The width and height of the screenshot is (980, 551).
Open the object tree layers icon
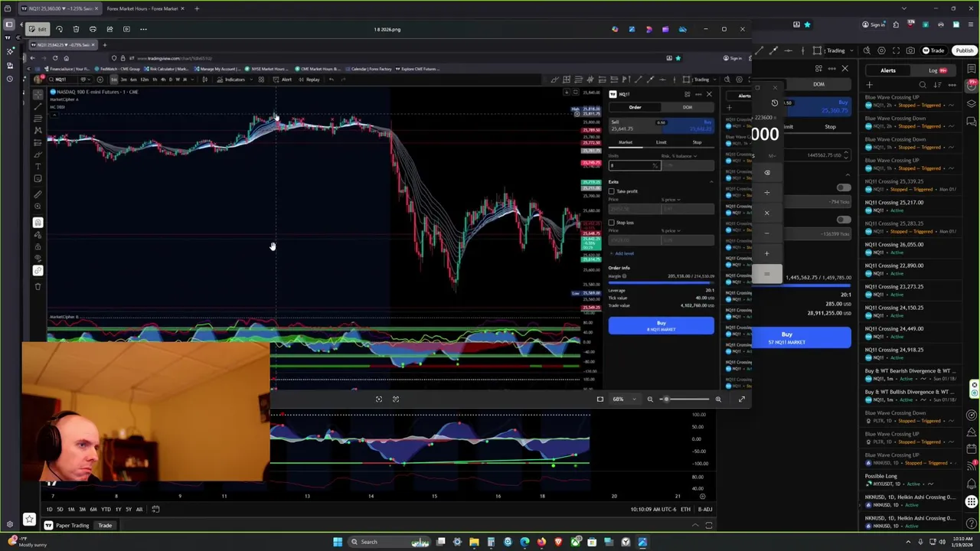click(x=971, y=103)
